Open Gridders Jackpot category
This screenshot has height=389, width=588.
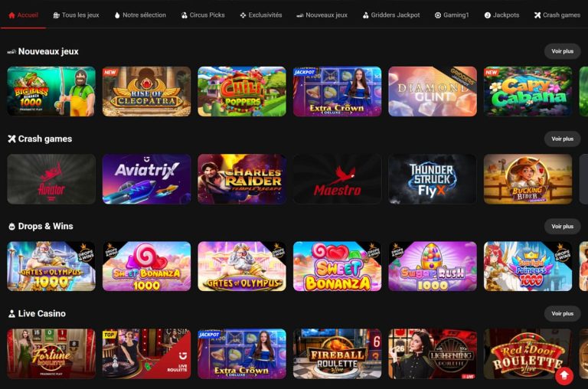[x=391, y=15]
